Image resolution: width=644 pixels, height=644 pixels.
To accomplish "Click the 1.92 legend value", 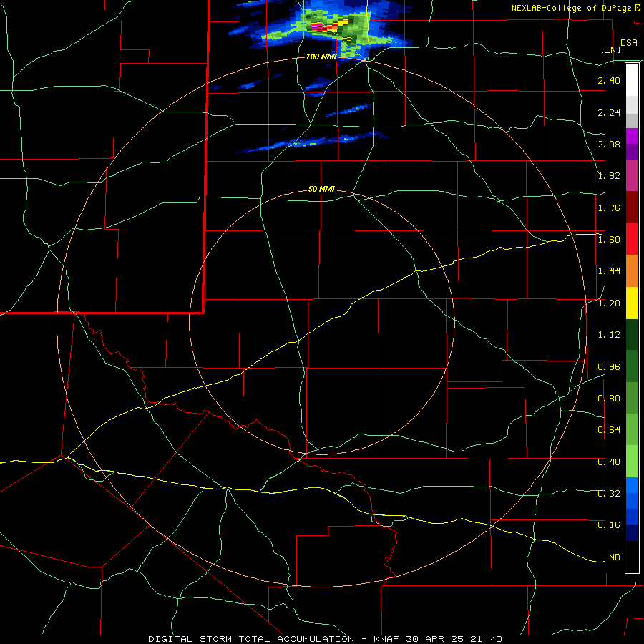I will (x=609, y=176).
